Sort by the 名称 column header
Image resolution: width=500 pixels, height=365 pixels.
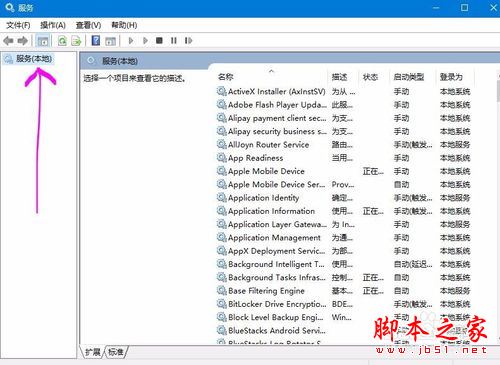tap(226, 77)
